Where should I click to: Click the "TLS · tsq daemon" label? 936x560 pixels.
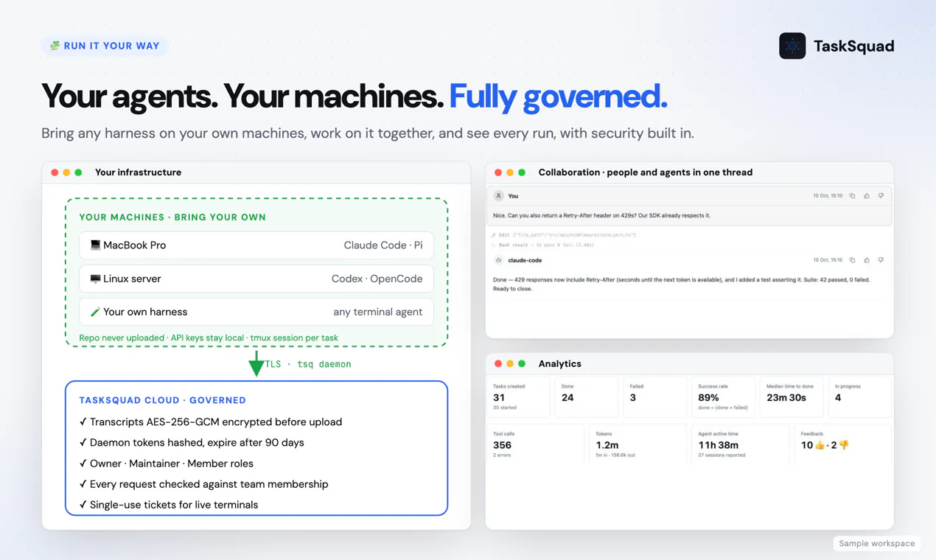308,364
